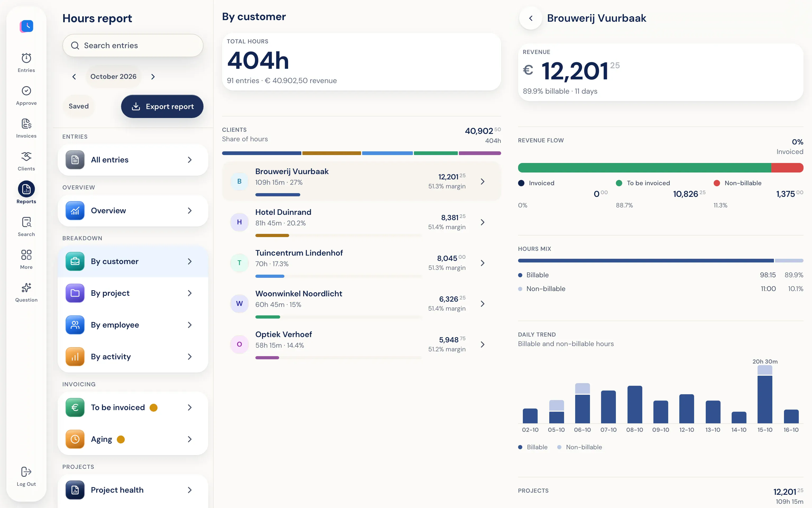Image resolution: width=812 pixels, height=508 pixels.
Task: Click the Search entries field
Action: [x=133, y=45]
